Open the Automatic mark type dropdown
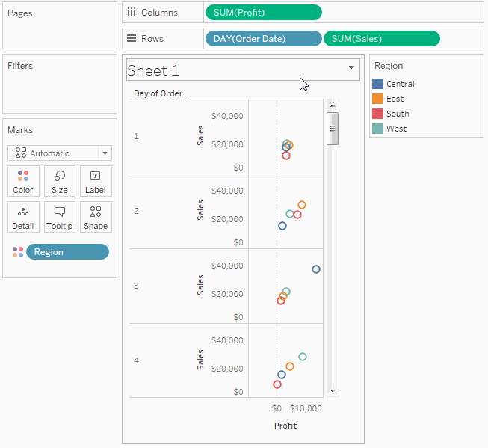The width and height of the screenshot is (488, 448). 105,153
